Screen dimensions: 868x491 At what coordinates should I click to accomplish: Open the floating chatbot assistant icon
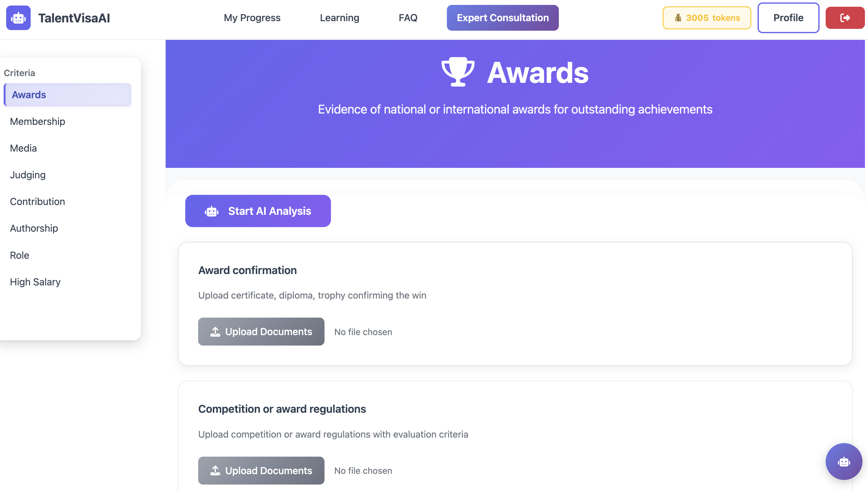tap(844, 461)
